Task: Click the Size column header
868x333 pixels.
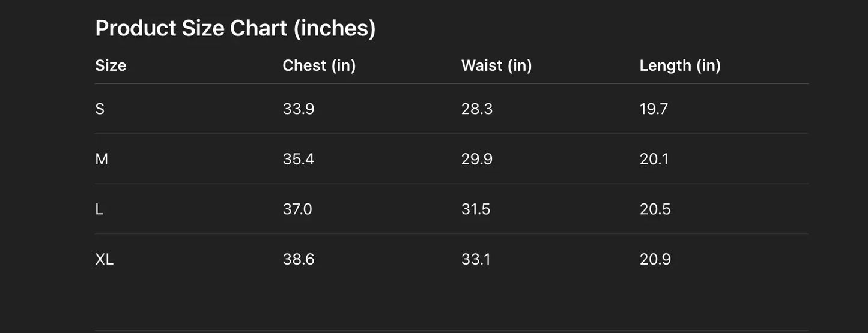Action: (111, 65)
